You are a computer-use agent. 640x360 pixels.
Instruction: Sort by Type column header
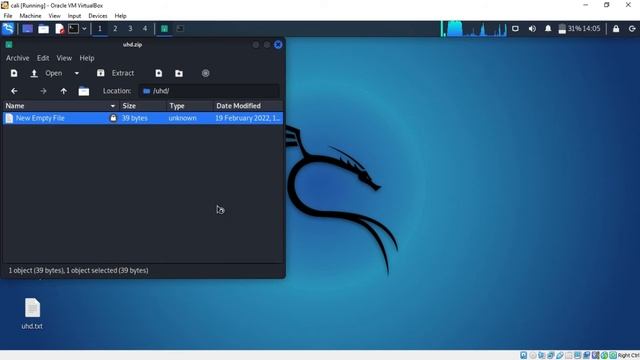190,106
